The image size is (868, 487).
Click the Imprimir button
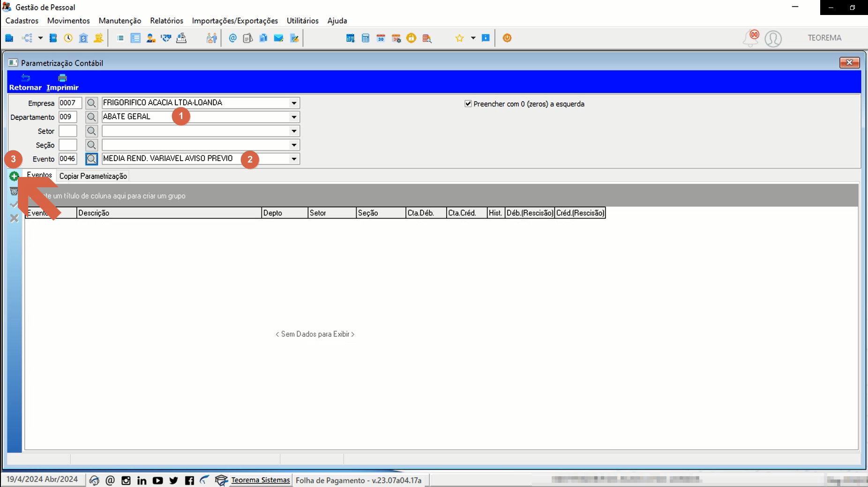[x=62, y=82]
